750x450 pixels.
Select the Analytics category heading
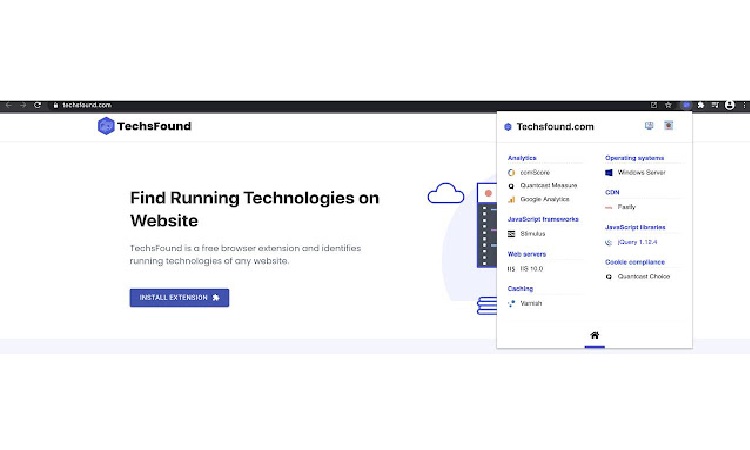[522, 158]
